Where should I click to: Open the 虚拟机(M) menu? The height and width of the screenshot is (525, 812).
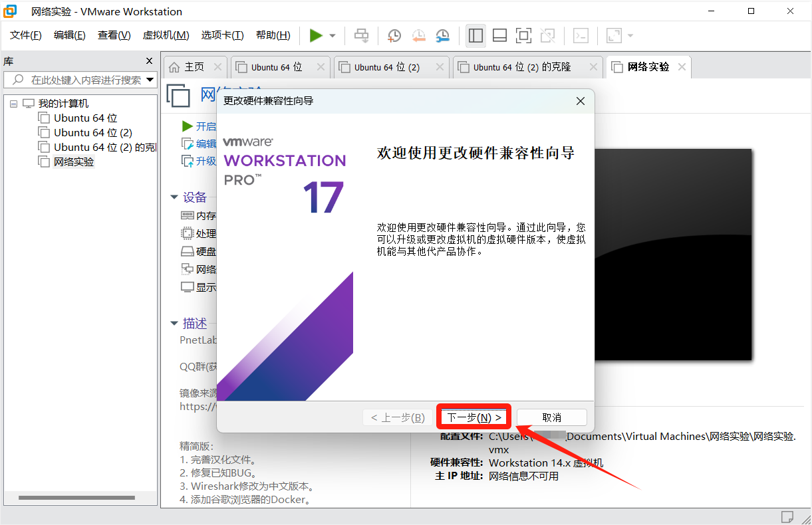166,35
